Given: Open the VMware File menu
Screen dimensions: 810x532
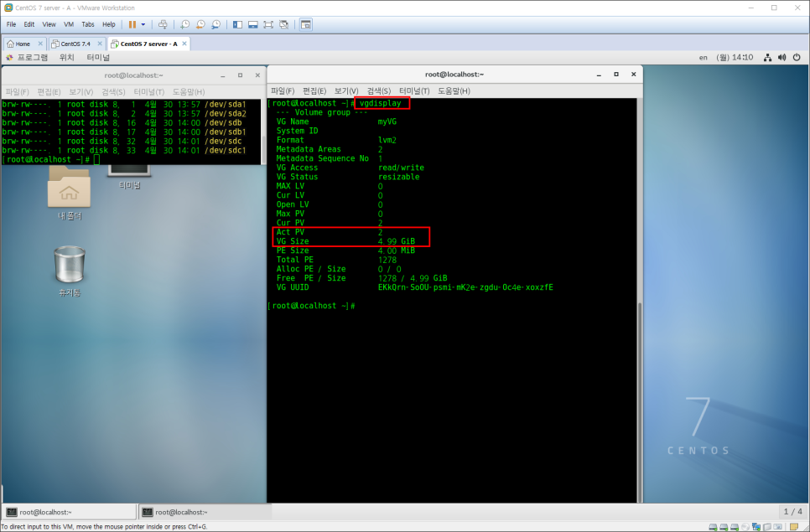Looking at the screenshot, I should pos(12,24).
